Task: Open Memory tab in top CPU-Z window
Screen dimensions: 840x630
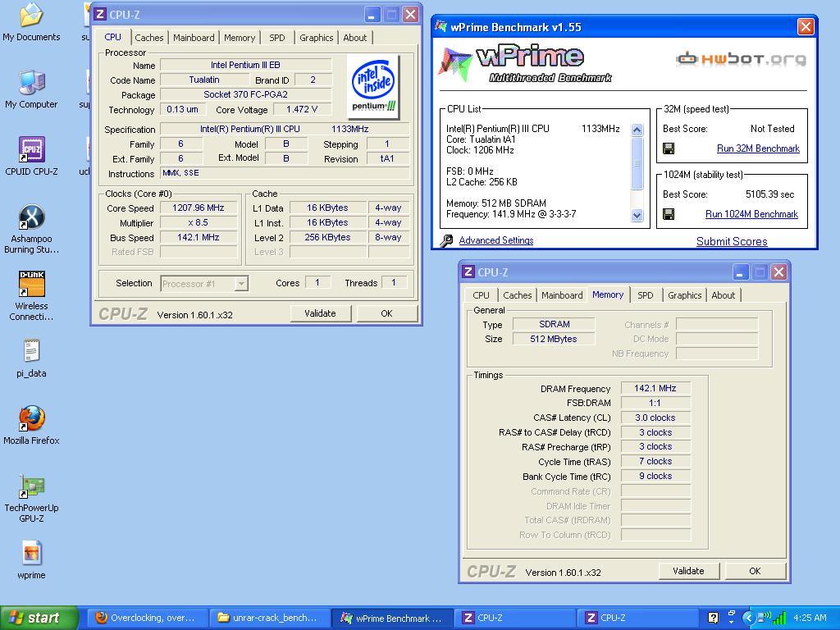Action: (x=240, y=38)
